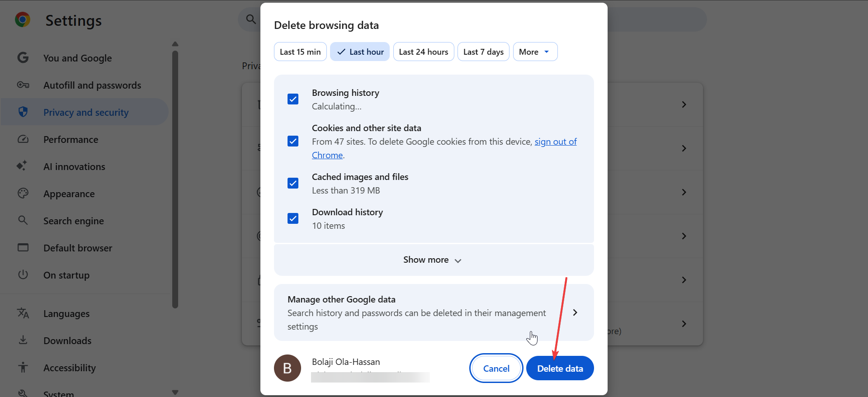Click the magnifier icon for Search engine

pyautogui.click(x=23, y=221)
